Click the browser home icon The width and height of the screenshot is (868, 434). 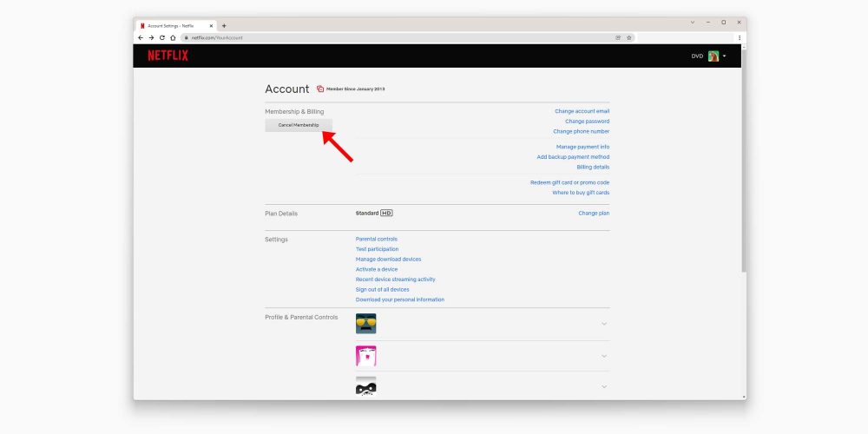pyautogui.click(x=173, y=37)
